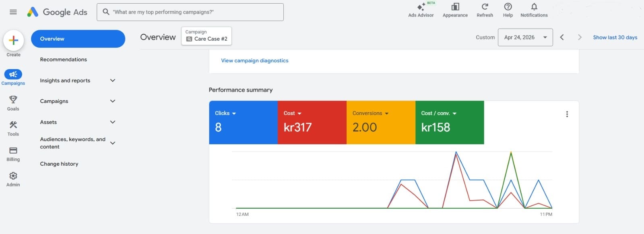644x234 pixels.
Task: Click the campaign type icon beside Care Case #2
Action: tap(189, 39)
